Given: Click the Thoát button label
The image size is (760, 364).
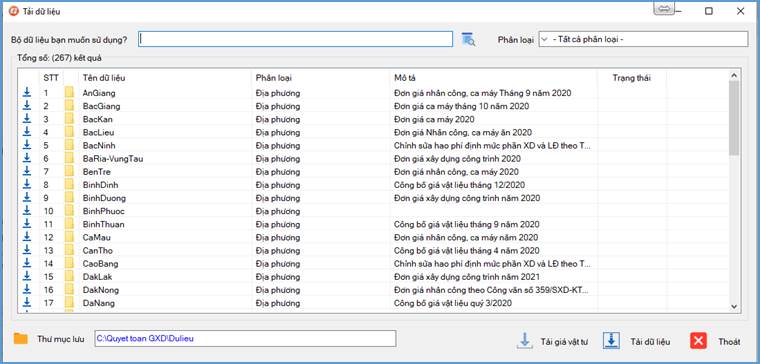Looking at the screenshot, I should [729, 341].
